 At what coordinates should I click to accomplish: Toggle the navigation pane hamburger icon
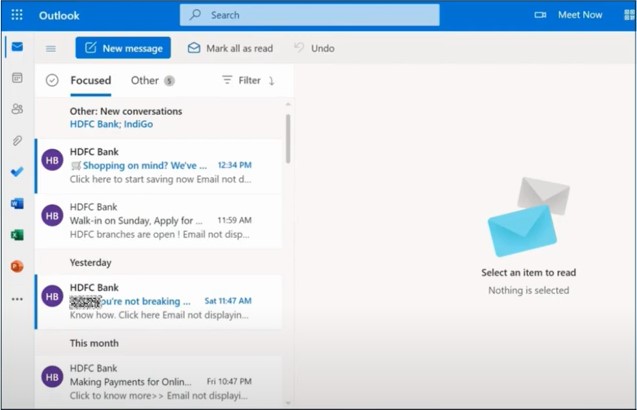point(51,49)
